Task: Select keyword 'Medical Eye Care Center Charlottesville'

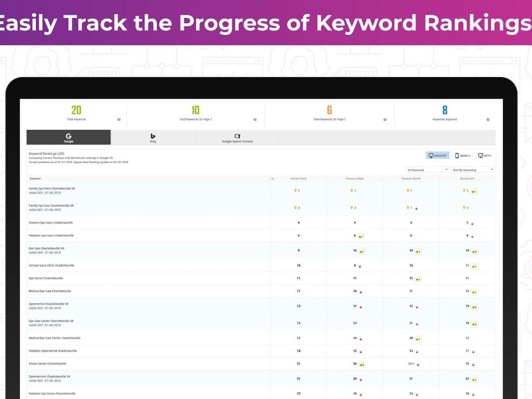Action: tap(55, 338)
